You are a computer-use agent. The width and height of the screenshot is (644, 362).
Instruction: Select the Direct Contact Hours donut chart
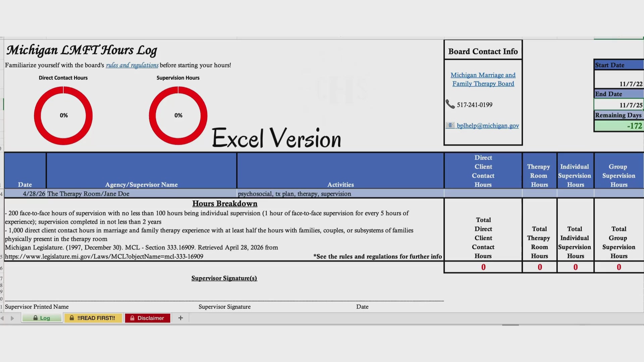pos(63,116)
